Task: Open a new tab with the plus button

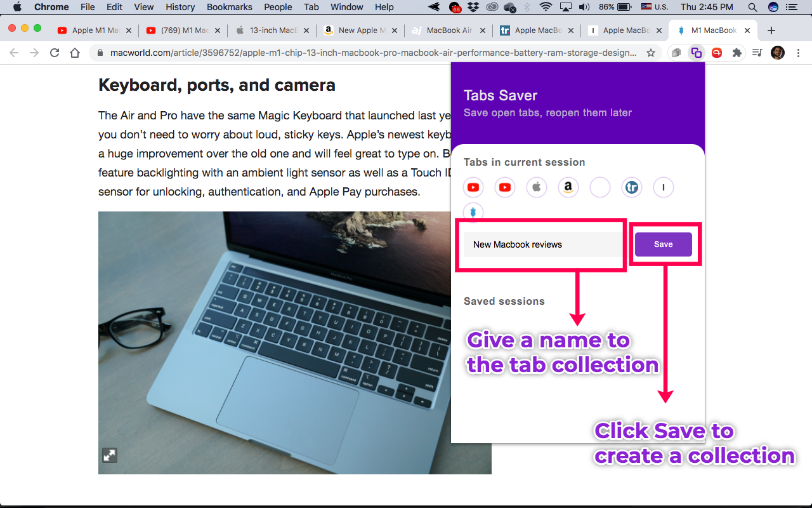Action: (771, 30)
